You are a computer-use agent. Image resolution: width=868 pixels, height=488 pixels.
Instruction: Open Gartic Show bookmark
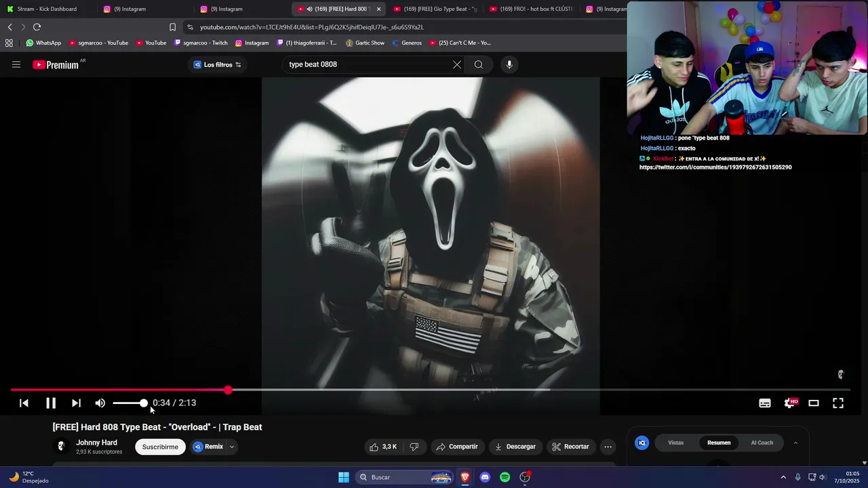365,43
